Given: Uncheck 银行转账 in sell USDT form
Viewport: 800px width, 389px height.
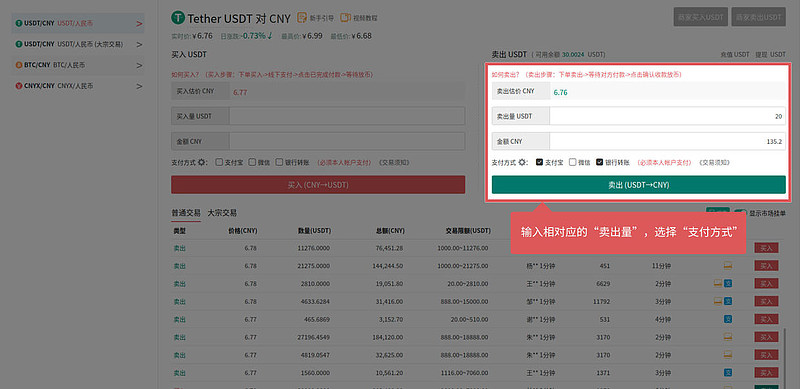Looking at the screenshot, I should [x=599, y=162].
